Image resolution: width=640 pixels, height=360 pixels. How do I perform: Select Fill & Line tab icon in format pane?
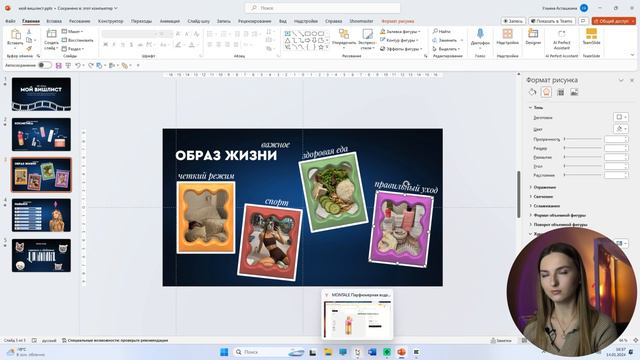point(532,92)
